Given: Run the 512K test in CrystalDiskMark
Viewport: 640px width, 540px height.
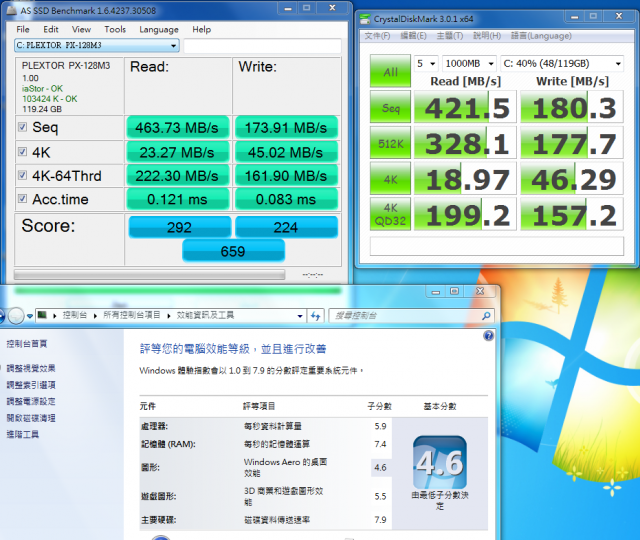Looking at the screenshot, I should coord(390,142).
